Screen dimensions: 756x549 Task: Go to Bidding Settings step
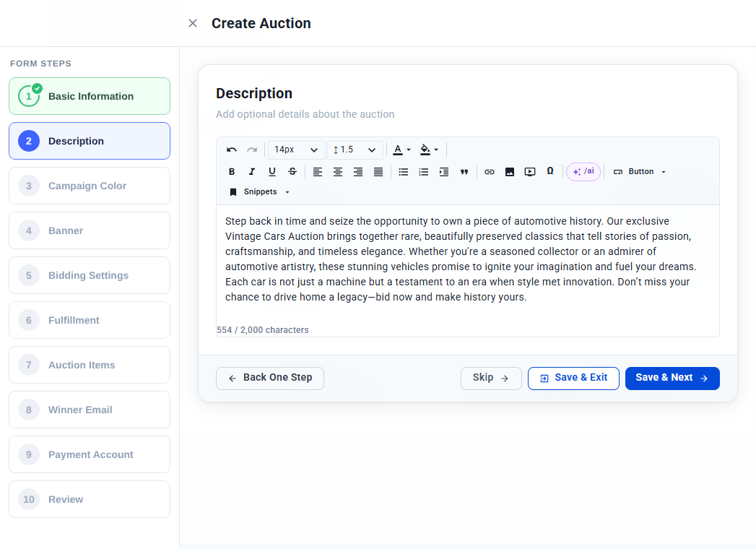90,275
